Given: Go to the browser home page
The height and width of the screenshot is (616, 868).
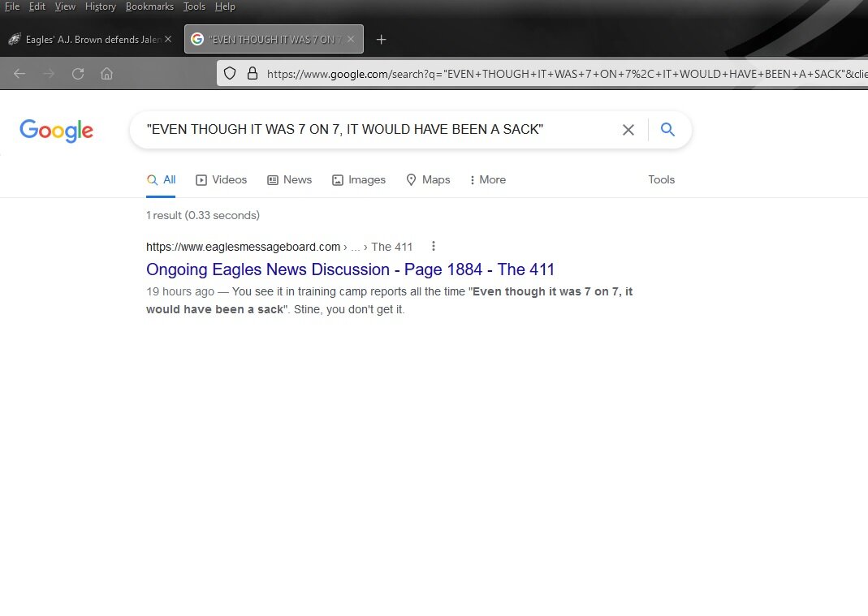Looking at the screenshot, I should (x=106, y=74).
